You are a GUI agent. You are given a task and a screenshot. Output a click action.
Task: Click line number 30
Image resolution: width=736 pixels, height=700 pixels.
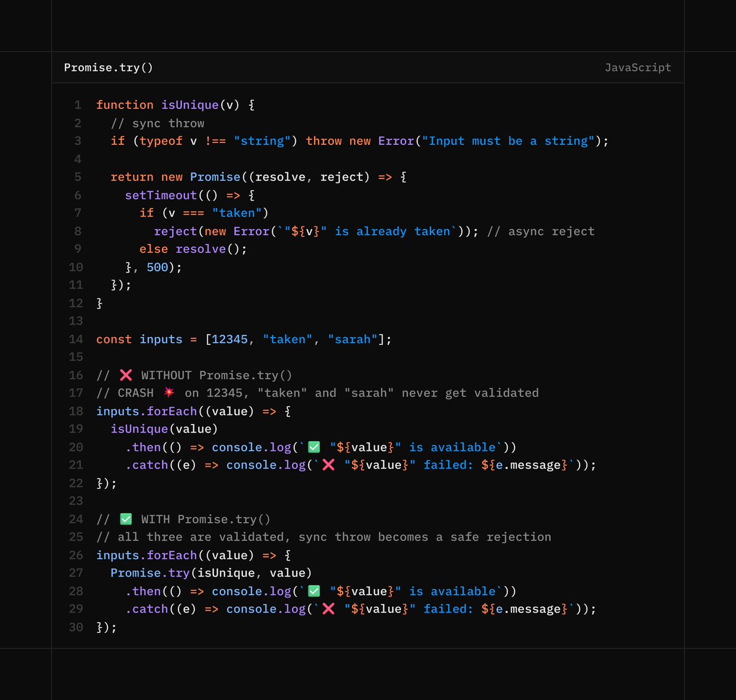click(76, 627)
